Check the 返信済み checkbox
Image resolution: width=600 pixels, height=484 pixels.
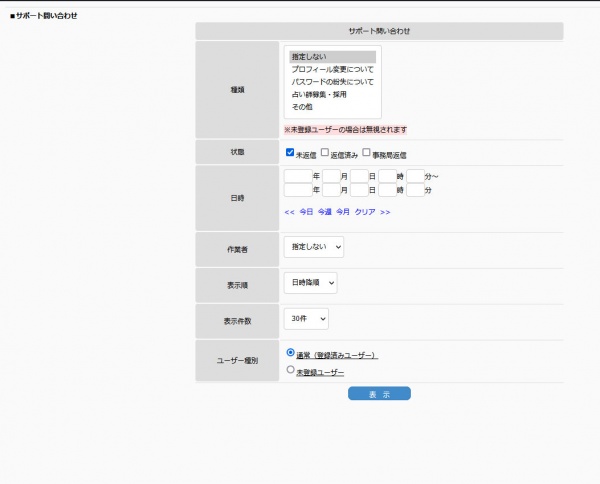click(x=325, y=153)
